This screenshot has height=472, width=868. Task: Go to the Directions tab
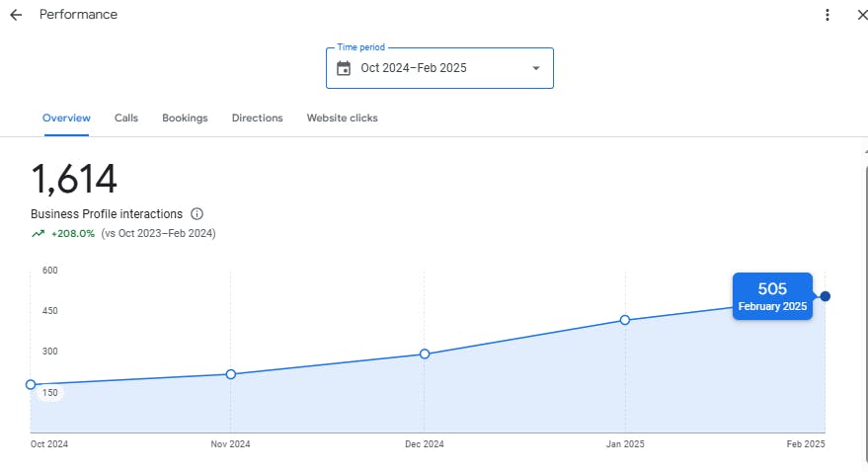[257, 118]
